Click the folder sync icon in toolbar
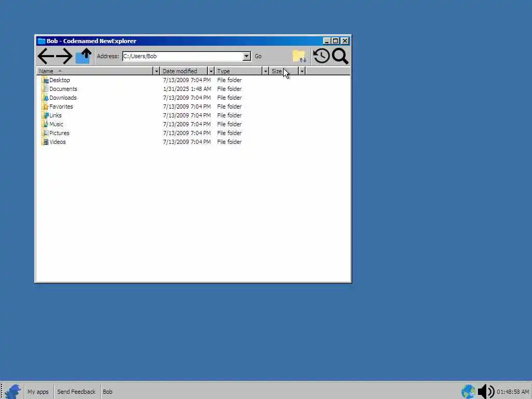 pyautogui.click(x=299, y=56)
